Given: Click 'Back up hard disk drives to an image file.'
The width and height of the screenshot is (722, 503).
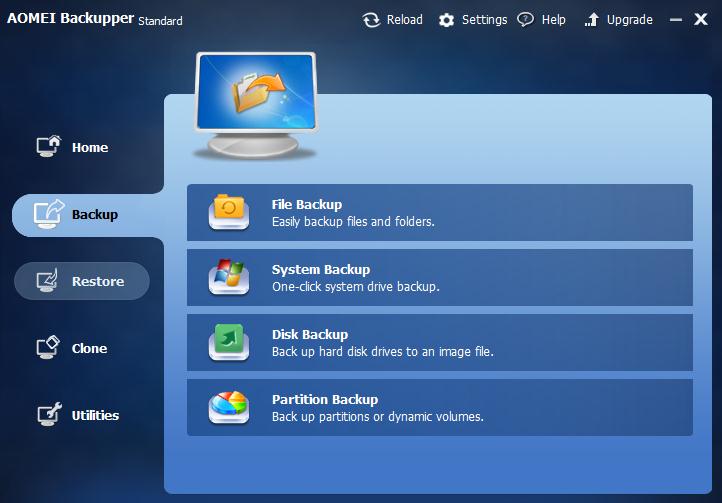Looking at the screenshot, I should pyautogui.click(x=383, y=351).
